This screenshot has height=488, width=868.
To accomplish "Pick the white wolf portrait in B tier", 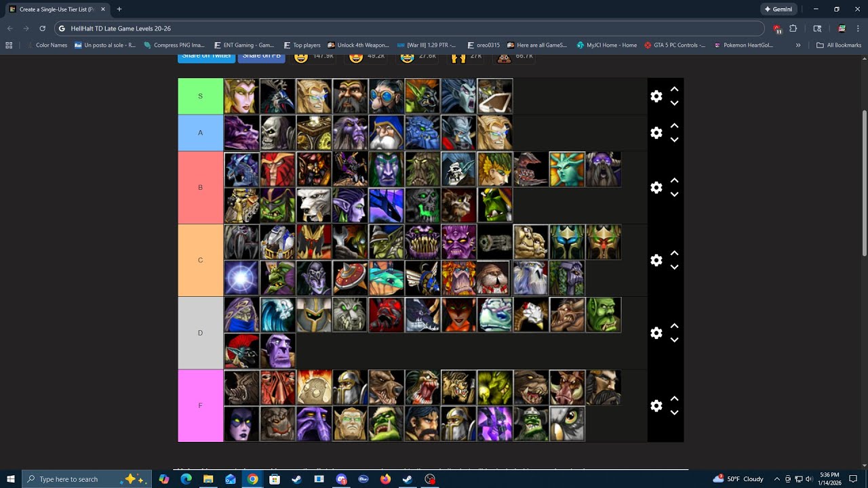I will [x=314, y=205].
